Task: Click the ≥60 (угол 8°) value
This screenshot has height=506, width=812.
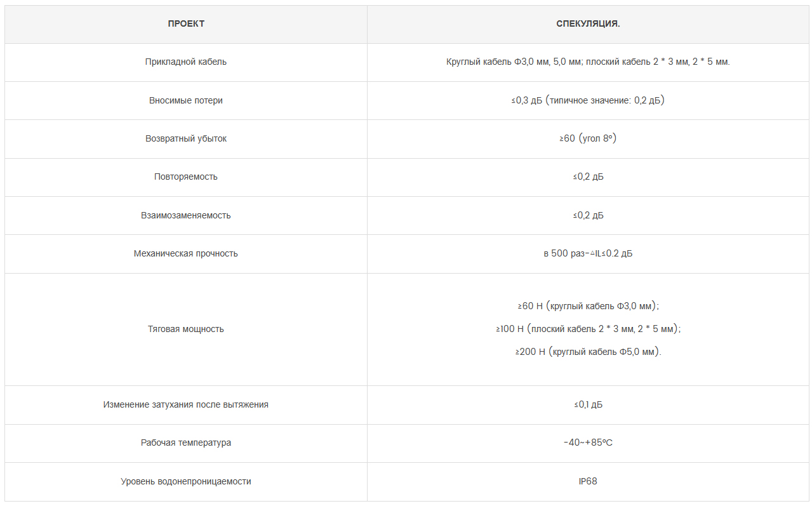Action: click(x=588, y=138)
